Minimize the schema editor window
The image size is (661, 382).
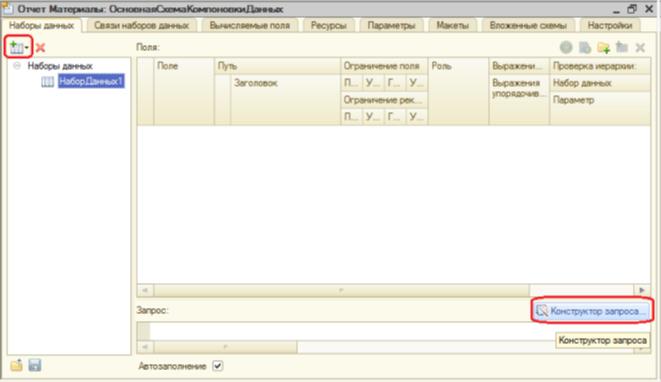616,10
